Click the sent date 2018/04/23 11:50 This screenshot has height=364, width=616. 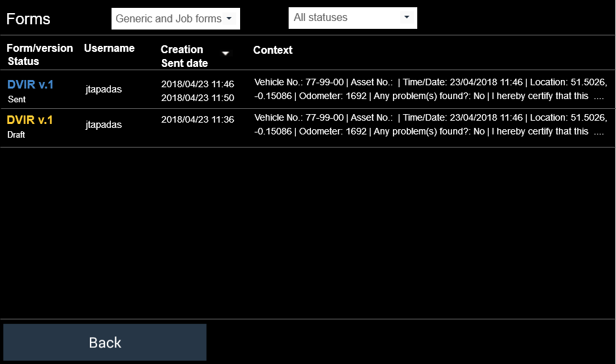(197, 98)
